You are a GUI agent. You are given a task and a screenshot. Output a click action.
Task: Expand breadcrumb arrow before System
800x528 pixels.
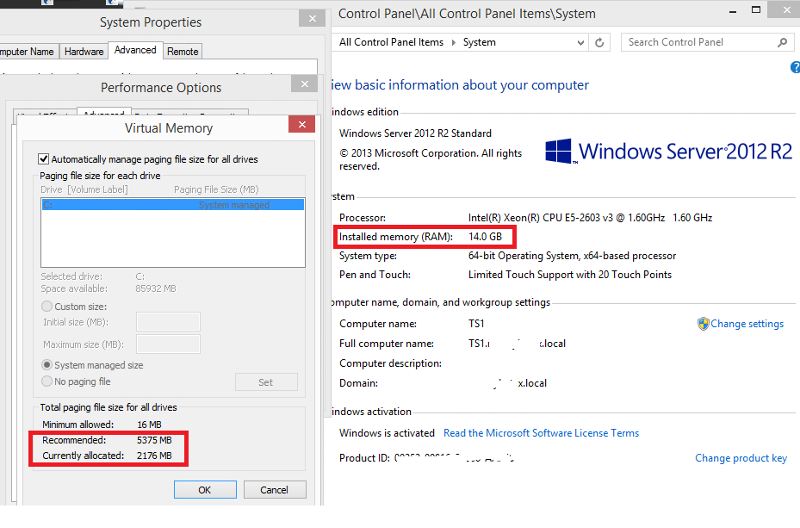tap(454, 42)
